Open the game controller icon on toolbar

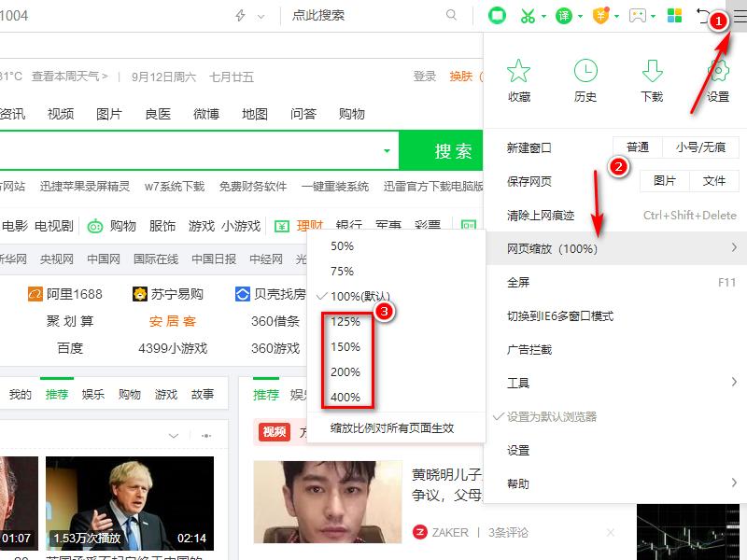636,15
